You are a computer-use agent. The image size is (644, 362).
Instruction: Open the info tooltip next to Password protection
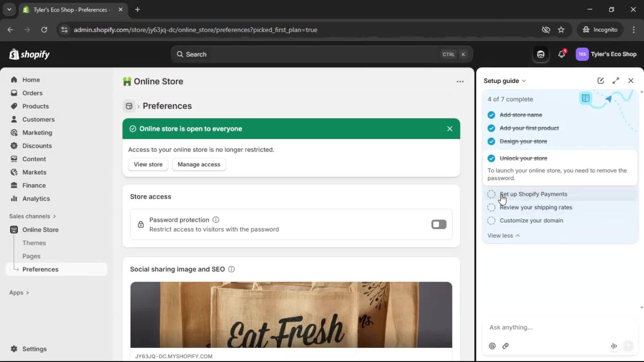coord(216,220)
